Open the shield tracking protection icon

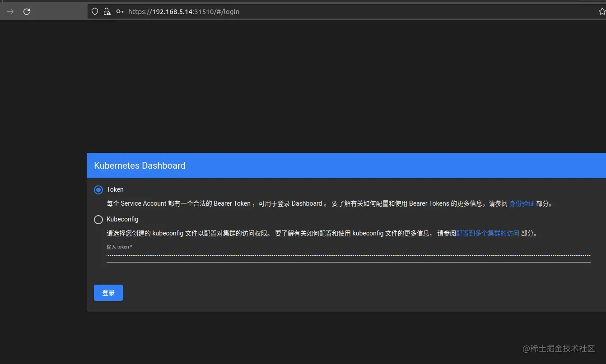(95, 12)
